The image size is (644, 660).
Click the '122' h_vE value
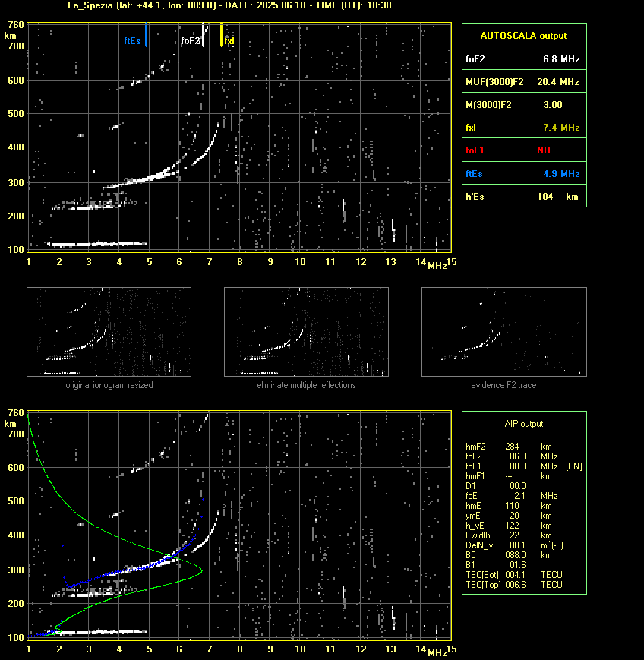tap(513, 526)
